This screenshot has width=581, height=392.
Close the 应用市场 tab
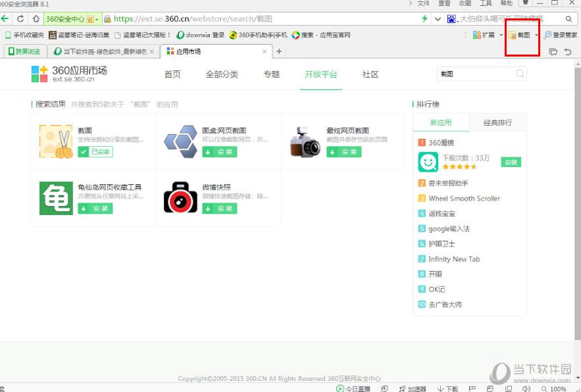pos(265,51)
